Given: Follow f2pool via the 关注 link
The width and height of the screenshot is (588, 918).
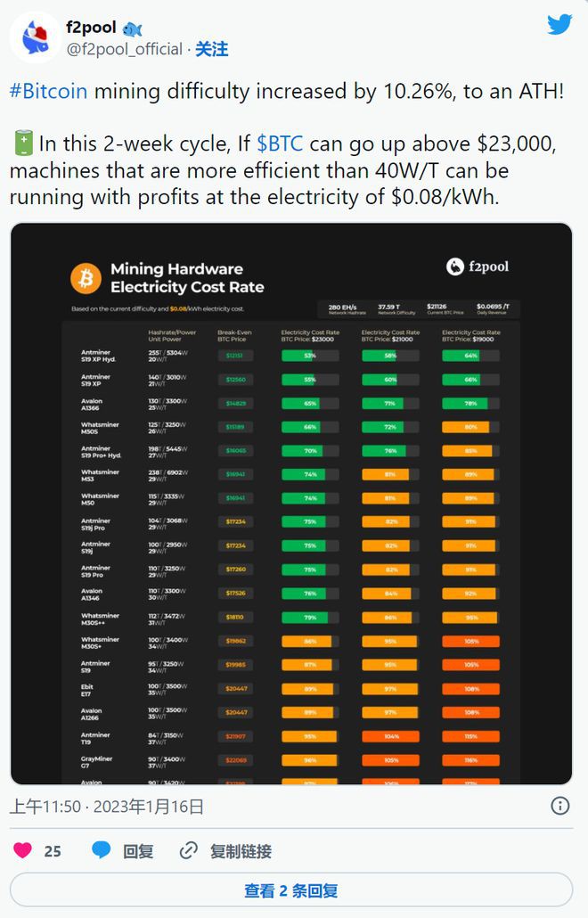Looking at the screenshot, I should (x=212, y=49).
